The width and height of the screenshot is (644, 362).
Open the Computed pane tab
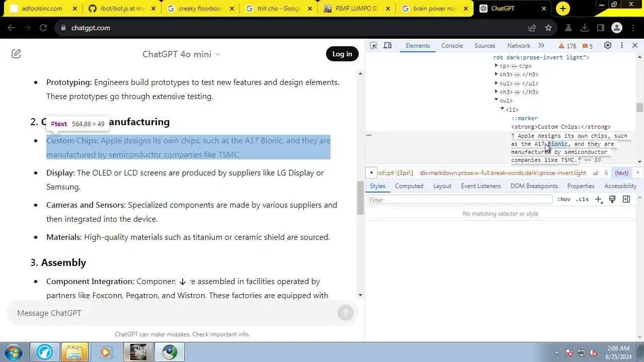tap(409, 186)
